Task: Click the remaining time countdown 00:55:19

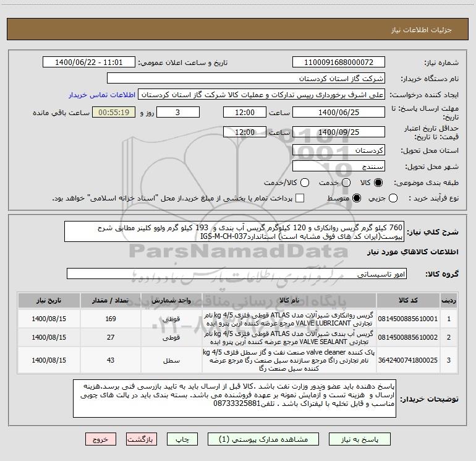Action: point(114,112)
